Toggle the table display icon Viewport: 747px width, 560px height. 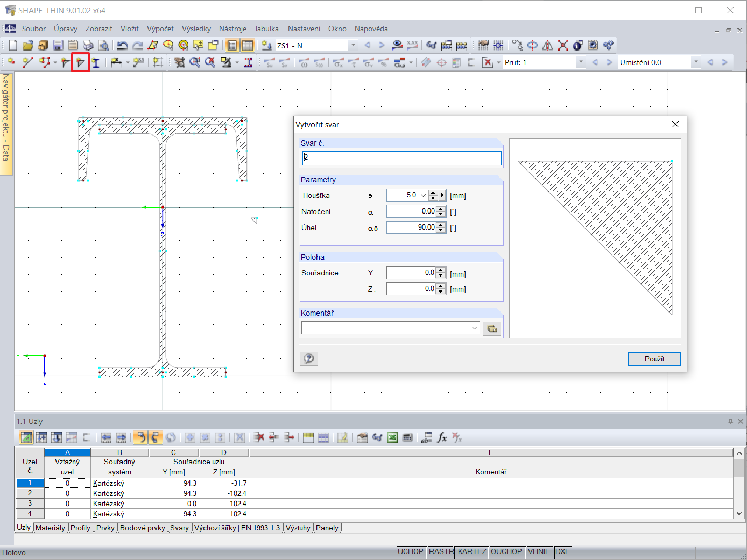click(x=248, y=45)
